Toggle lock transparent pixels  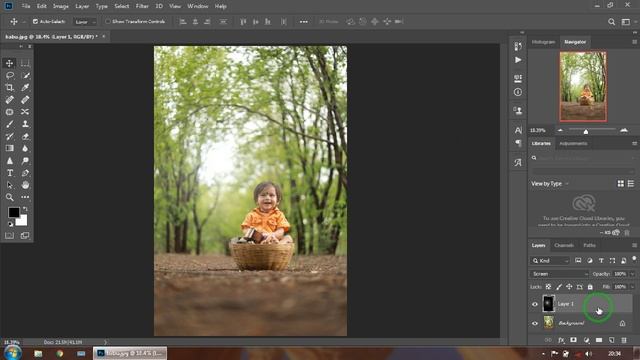(x=548, y=287)
